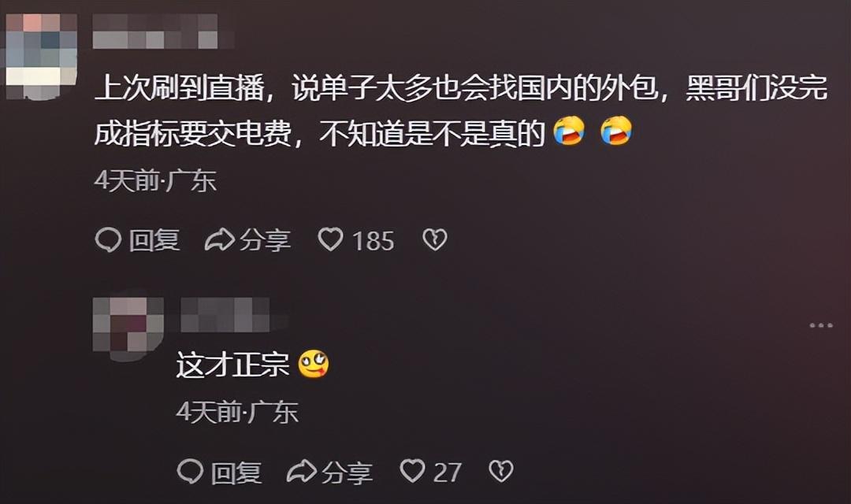
Task: Click the first commenter's blurred username
Action: pyautogui.click(x=163, y=31)
